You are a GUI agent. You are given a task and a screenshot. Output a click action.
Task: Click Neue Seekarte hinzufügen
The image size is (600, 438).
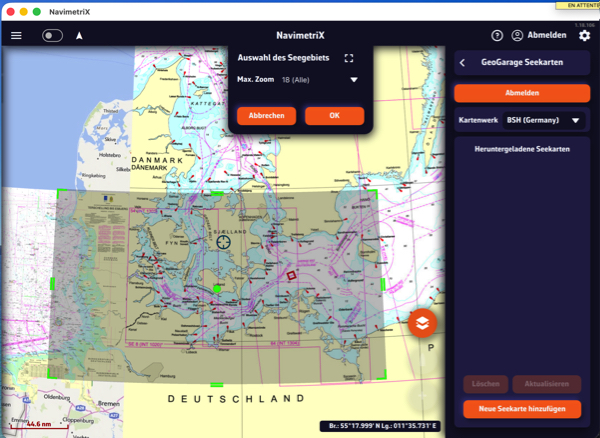point(522,409)
